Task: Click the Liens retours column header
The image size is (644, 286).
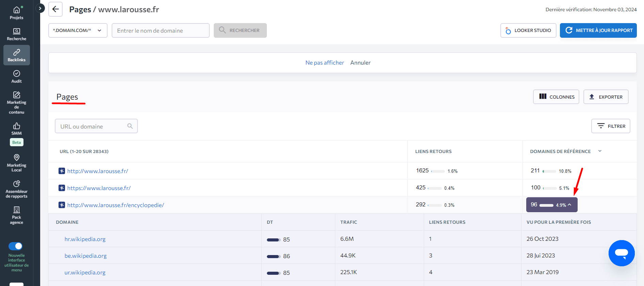Action: tap(433, 151)
